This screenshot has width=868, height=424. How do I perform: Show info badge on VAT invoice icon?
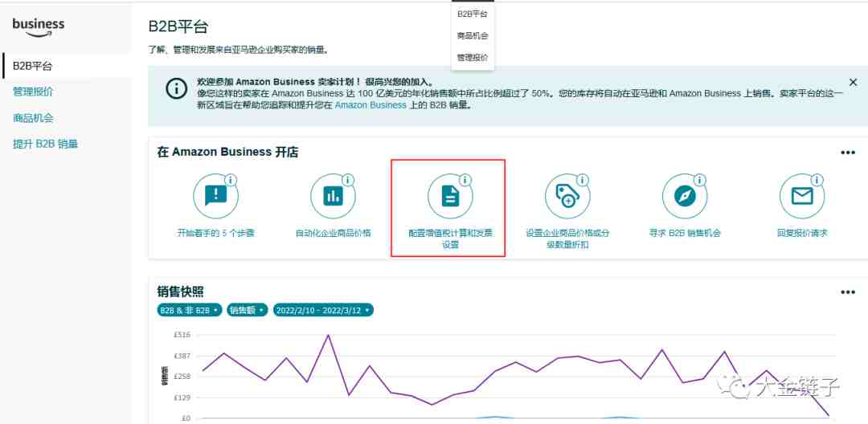click(x=465, y=180)
